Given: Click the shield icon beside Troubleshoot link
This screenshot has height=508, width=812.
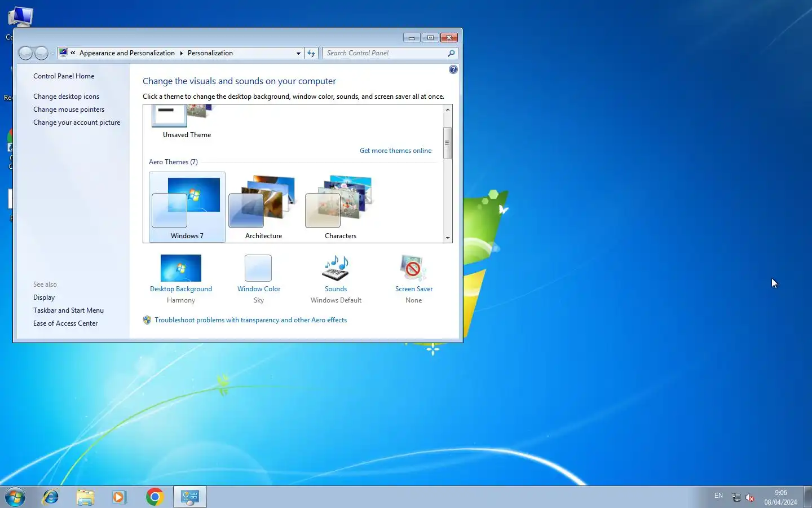Looking at the screenshot, I should point(147,320).
